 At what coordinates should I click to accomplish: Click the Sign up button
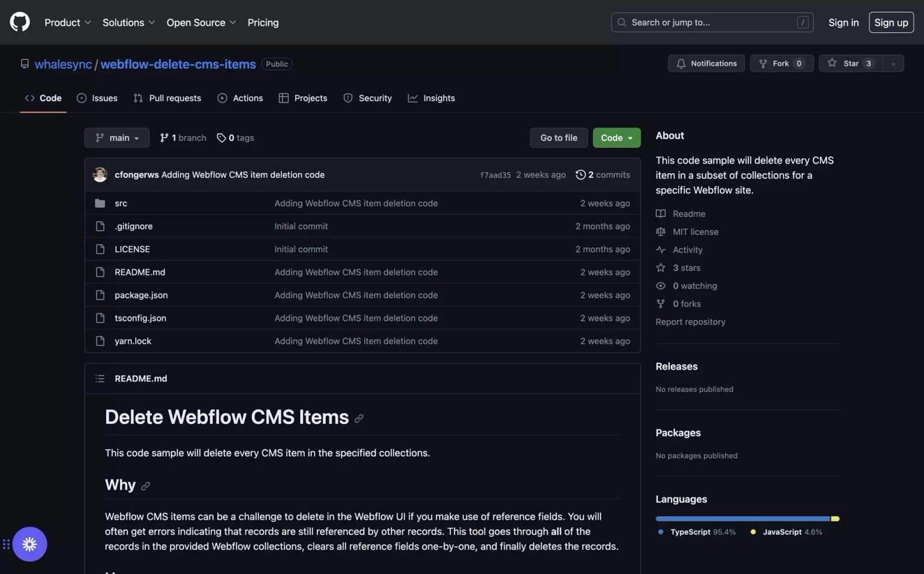[x=891, y=23]
